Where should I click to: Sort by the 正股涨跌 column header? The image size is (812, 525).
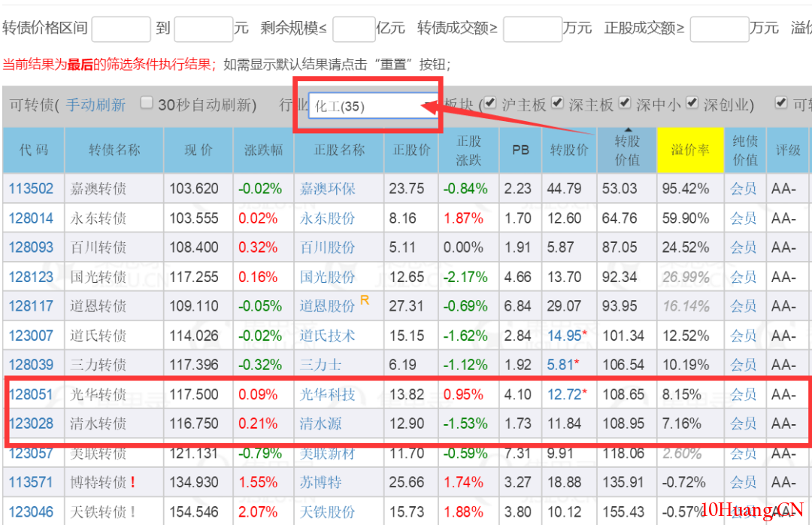point(468,150)
